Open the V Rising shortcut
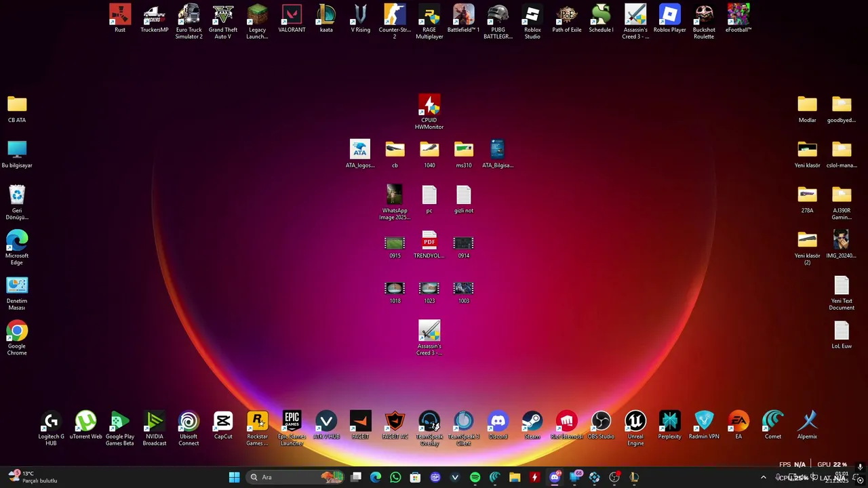The height and width of the screenshot is (488, 868). [361, 18]
